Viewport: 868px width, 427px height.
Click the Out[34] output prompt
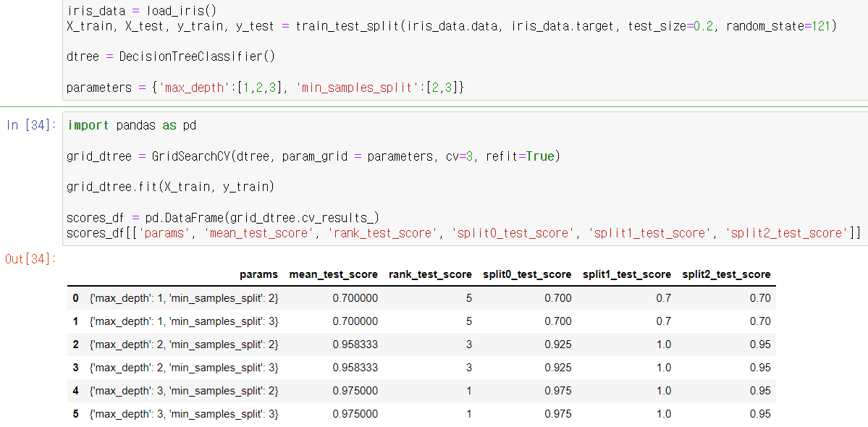30,258
